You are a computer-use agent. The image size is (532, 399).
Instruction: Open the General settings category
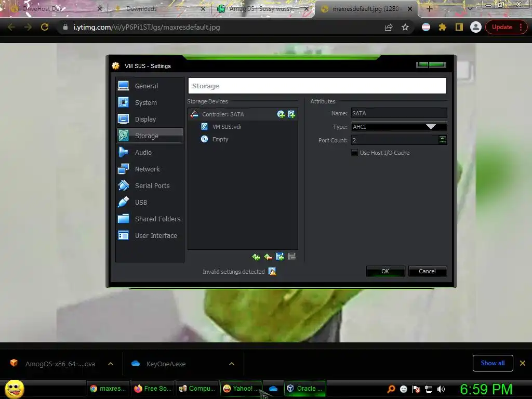(149, 86)
